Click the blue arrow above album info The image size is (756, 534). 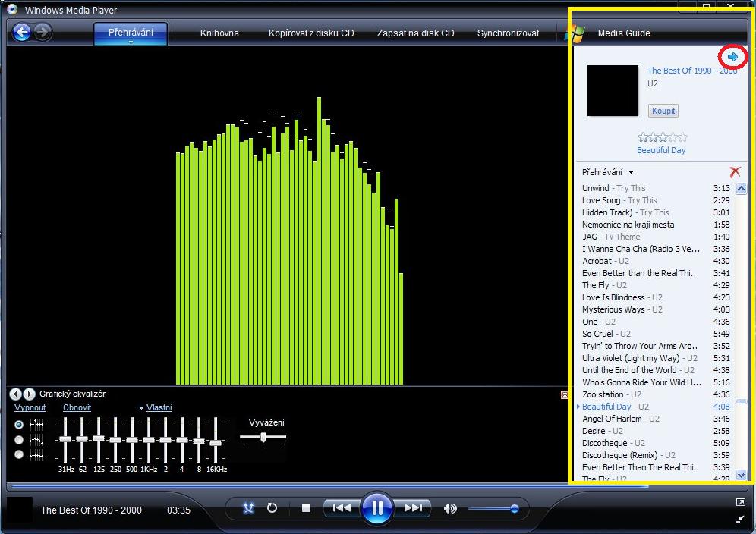click(x=732, y=57)
